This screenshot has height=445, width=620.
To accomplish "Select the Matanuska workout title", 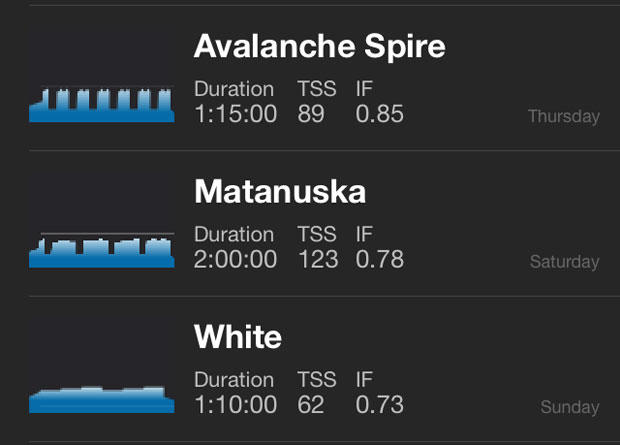I will pos(280,192).
